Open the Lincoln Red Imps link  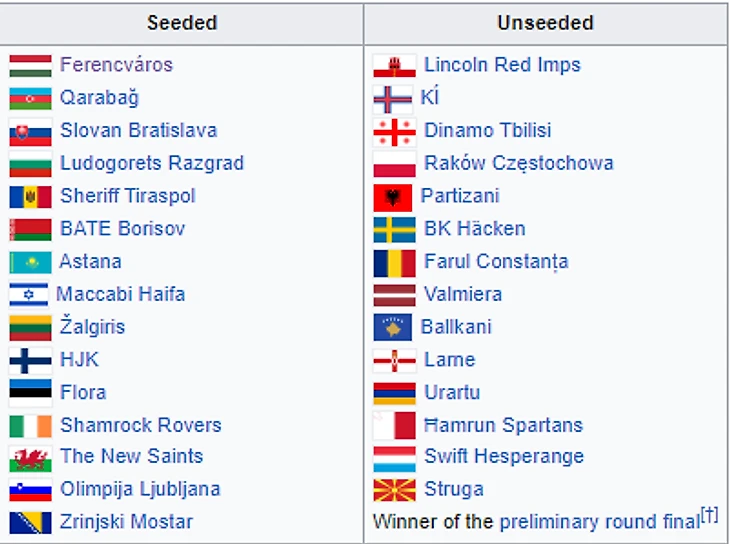[502, 65]
